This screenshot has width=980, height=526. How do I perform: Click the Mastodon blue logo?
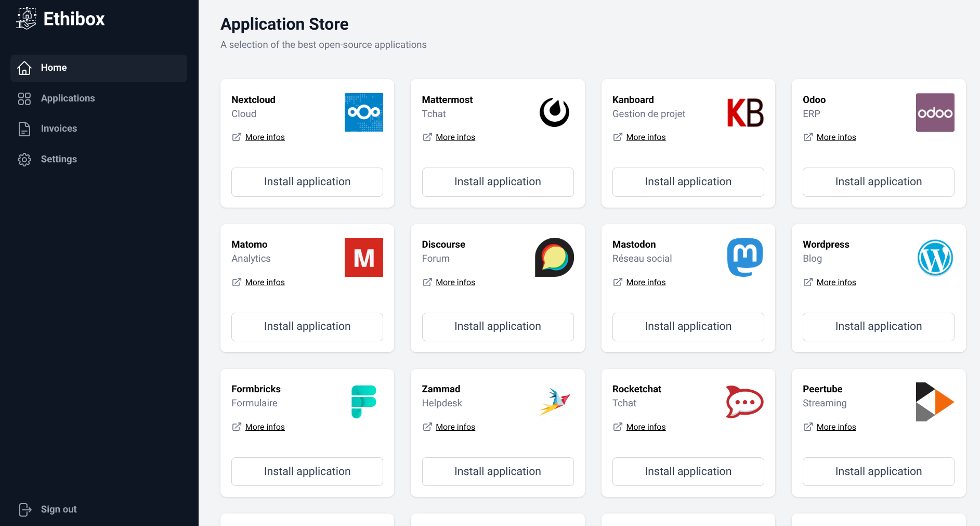tap(745, 257)
